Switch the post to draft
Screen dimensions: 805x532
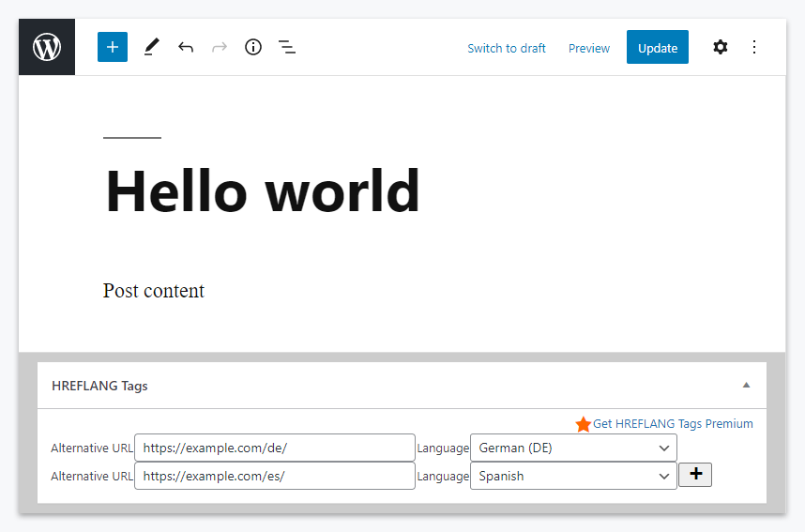coord(507,48)
